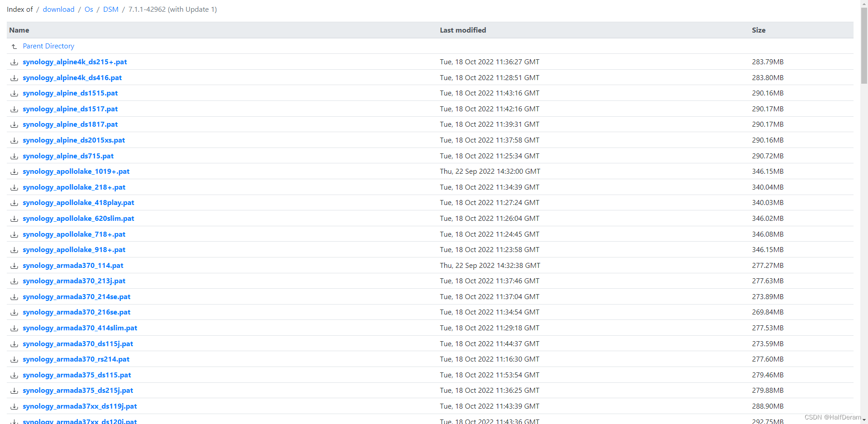Viewport: 868px width, 424px height.
Task: Click download icon beside synology_alpine_ds1817.pat
Action: tap(14, 124)
